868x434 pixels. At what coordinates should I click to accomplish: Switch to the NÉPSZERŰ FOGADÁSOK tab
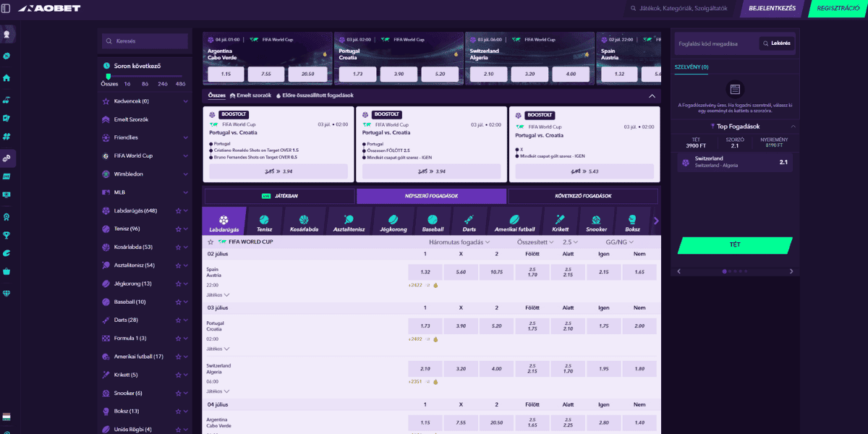[431, 196]
